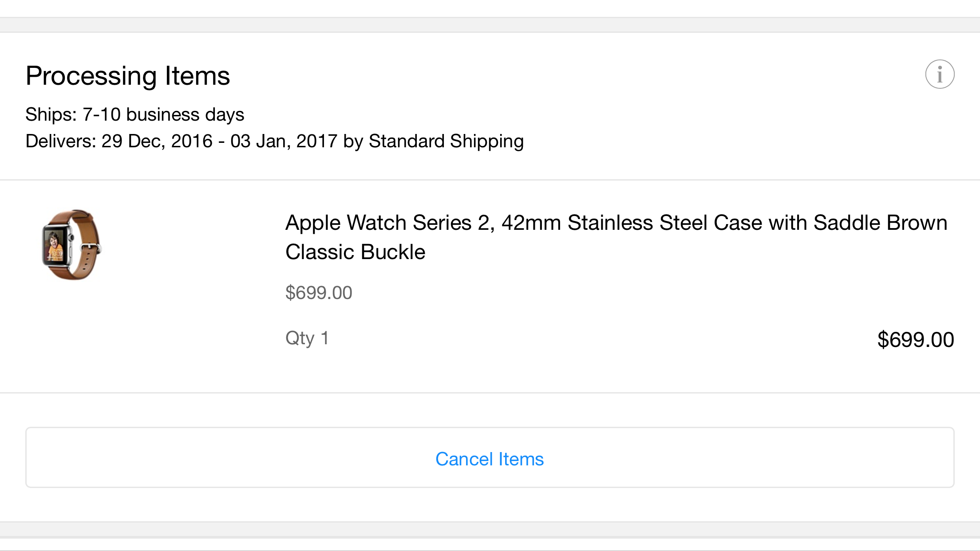The height and width of the screenshot is (551, 980).
Task: Click the word 'Delivers' in shipping details
Action: click(59, 141)
